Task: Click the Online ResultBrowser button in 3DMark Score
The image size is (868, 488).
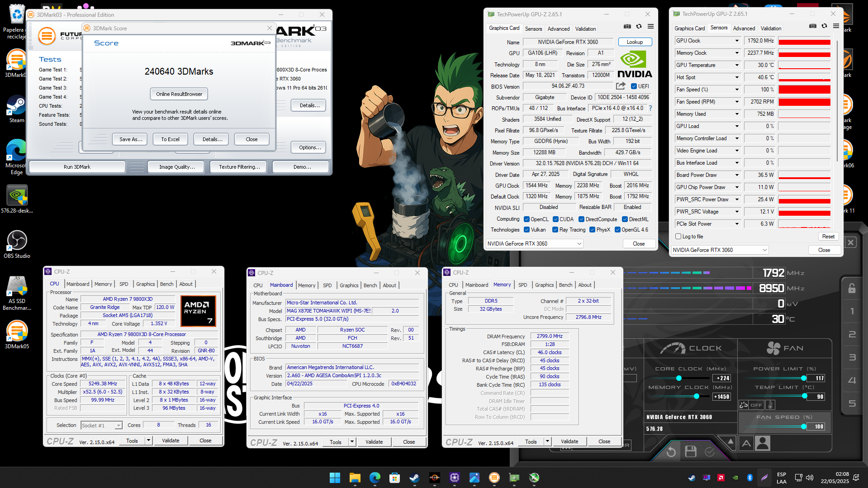Action: click(179, 94)
